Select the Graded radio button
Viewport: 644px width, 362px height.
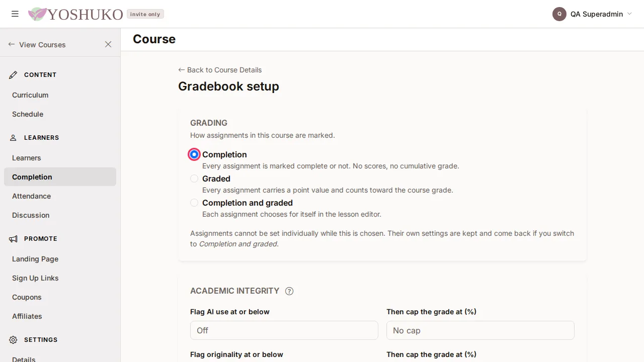point(194,178)
